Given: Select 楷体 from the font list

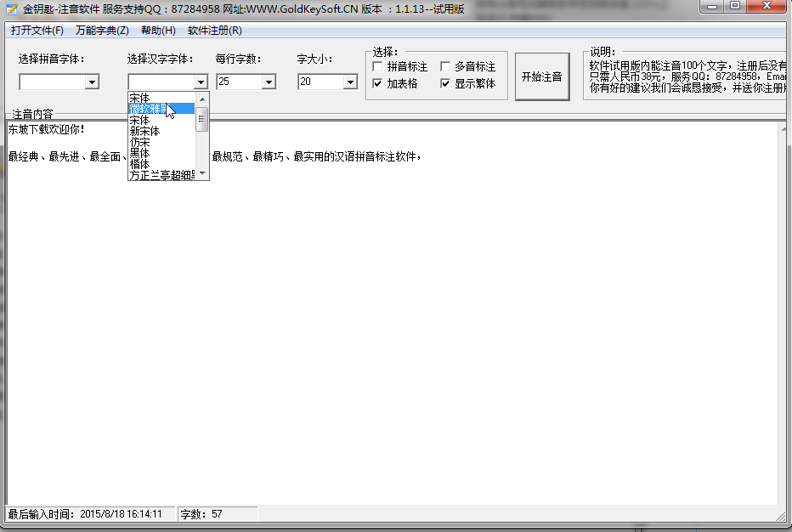Looking at the screenshot, I should point(153,164).
